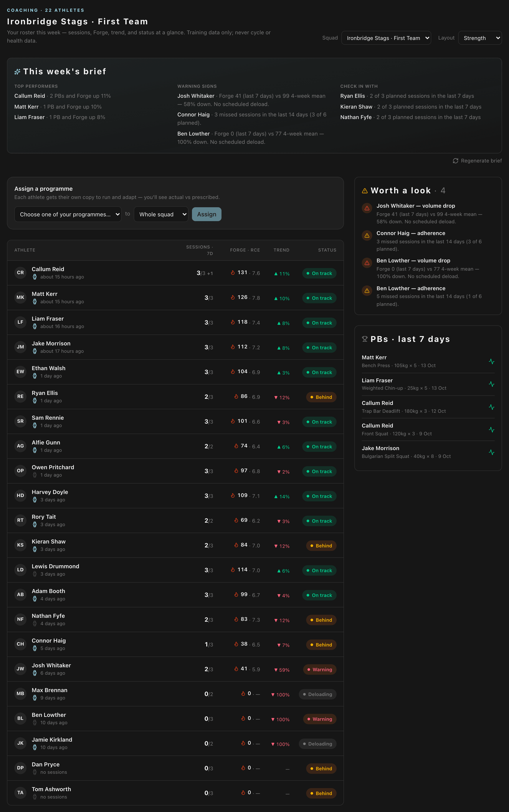Click the activity pulse icon on Liam Fraser's PB
The width and height of the screenshot is (509, 812).
[x=491, y=384]
